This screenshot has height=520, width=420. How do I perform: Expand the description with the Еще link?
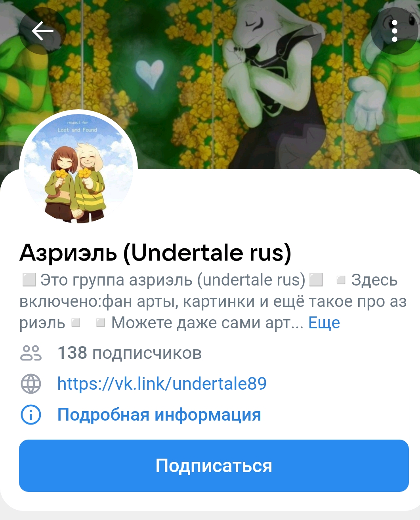click(324, 323)
